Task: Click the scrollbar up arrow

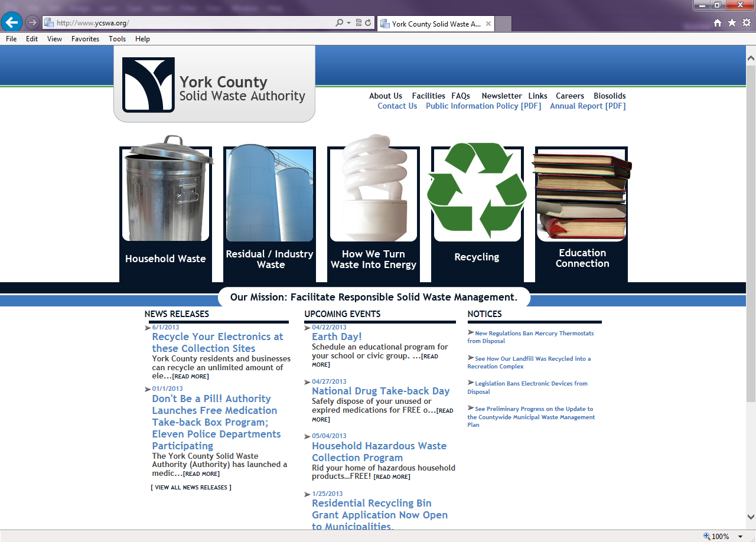Action: 751,59
